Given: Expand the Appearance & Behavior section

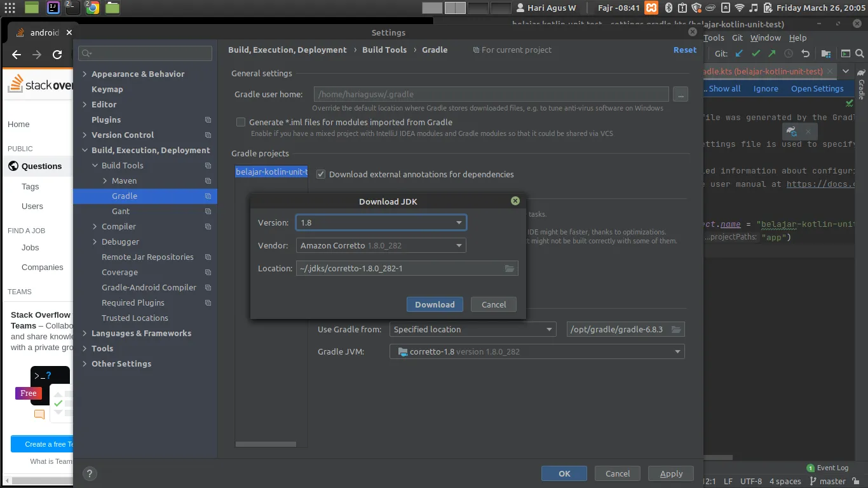Looking at the screenshot, I should pyautogui.click(x=85, y=74).
